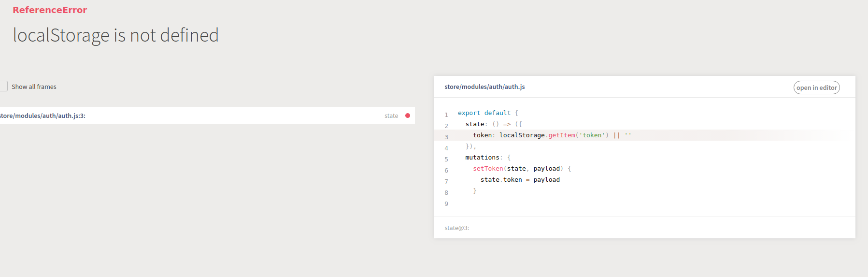Click the mutations code line
The width and height of the screenshot is (868, 277).
pos(488,158)
